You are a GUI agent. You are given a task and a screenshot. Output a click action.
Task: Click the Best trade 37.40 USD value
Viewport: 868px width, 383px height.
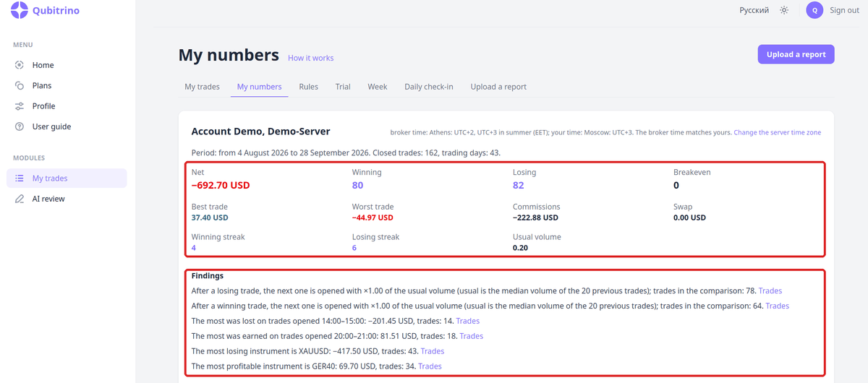coord(210,218)
